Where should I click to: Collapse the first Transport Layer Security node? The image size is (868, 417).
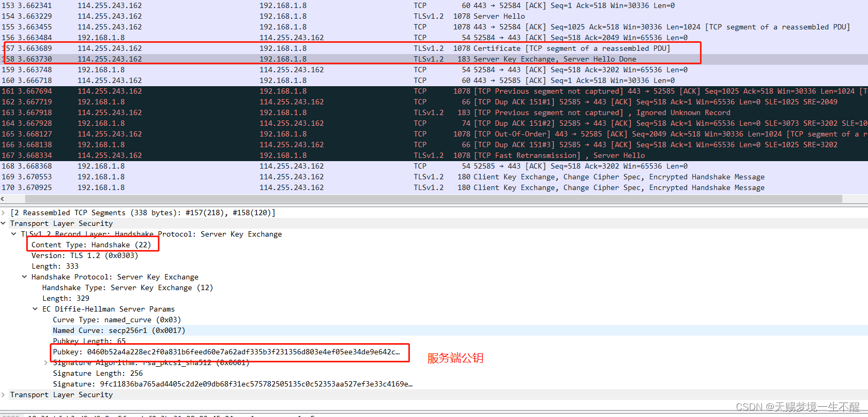[x=3, y=223]
